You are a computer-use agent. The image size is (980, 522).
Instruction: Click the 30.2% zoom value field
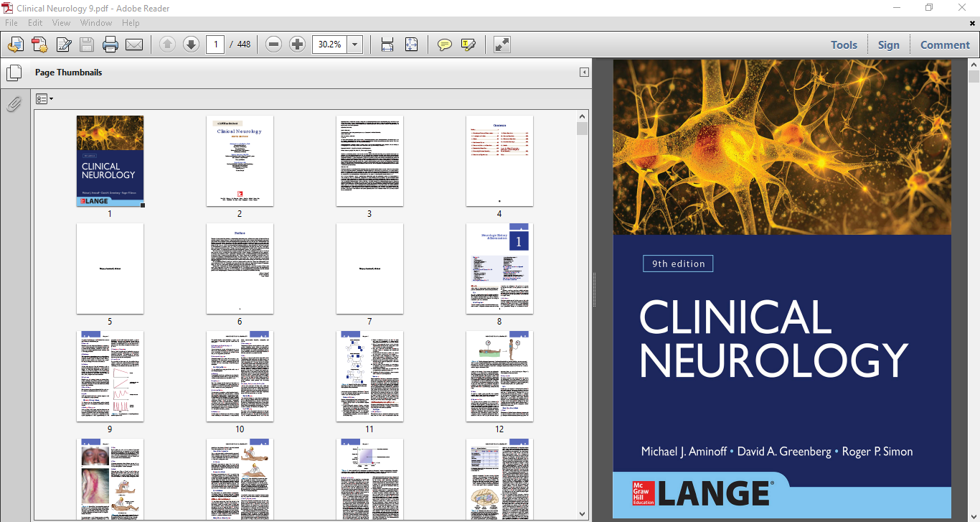pos(330,45)
